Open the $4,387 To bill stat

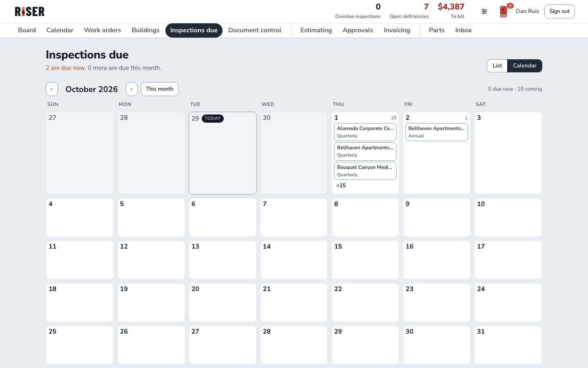tap(451, 11)
